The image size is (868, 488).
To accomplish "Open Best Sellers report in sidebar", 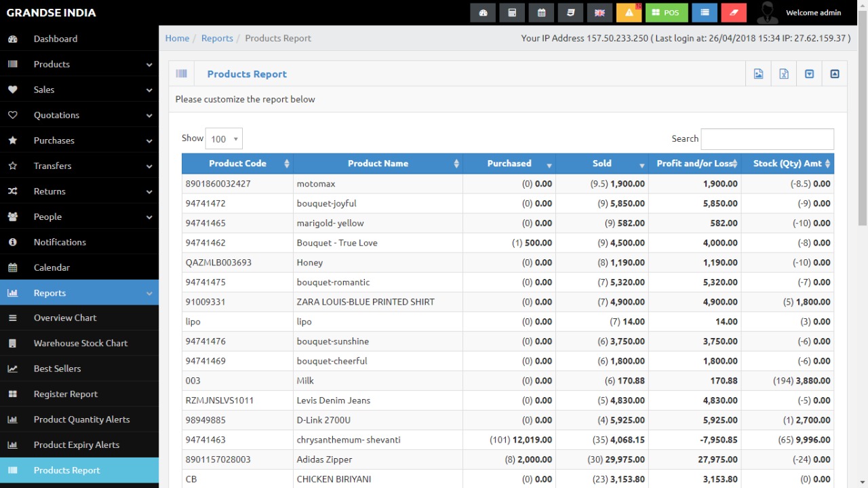I will [58, 369].
